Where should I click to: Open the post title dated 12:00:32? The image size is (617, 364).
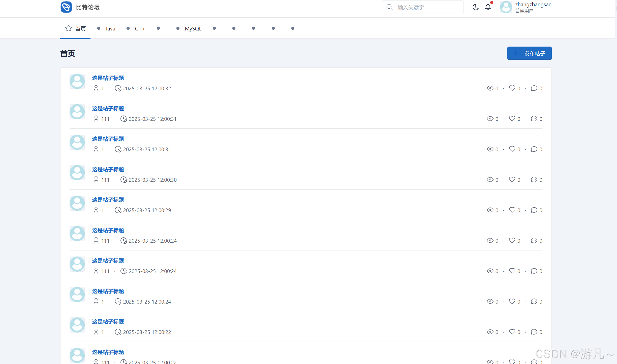(108, 78)
